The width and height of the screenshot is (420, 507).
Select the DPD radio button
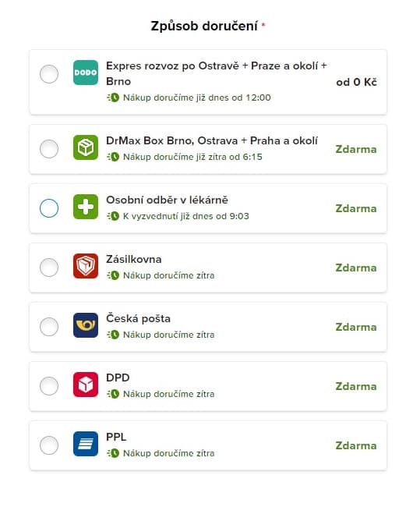click(49, 386)
